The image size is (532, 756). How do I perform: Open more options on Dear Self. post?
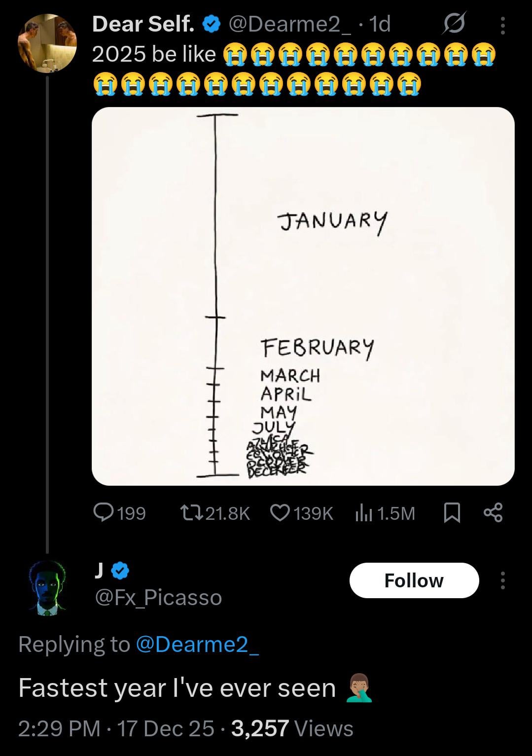click(502, 25)
